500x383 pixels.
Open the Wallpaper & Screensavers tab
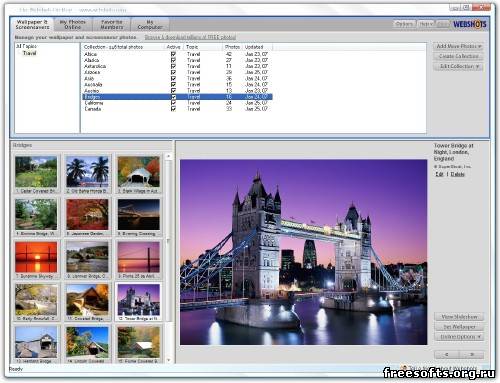(x=32, y=24)
